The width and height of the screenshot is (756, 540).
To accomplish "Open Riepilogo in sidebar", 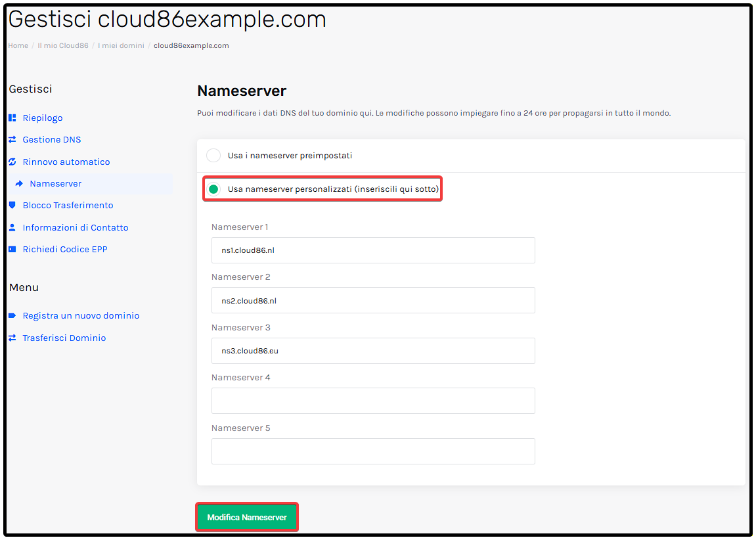I will click(x=43, y=118).
